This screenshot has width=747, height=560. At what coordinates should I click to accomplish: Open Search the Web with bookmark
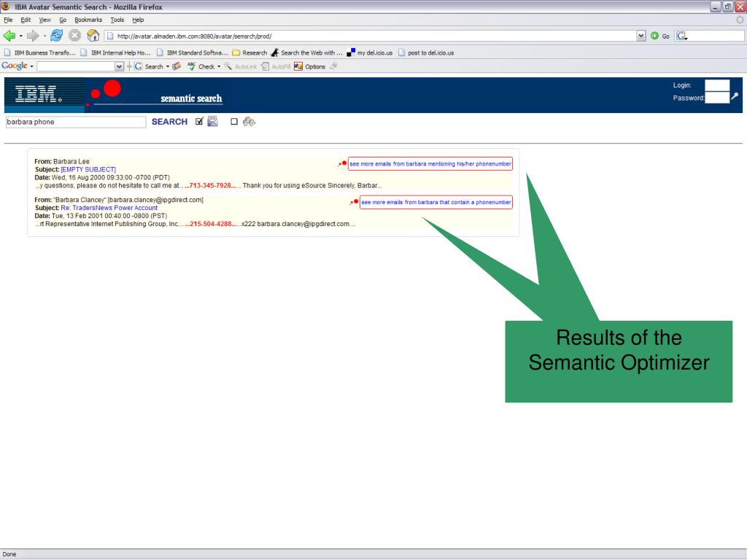coord(307,52)
